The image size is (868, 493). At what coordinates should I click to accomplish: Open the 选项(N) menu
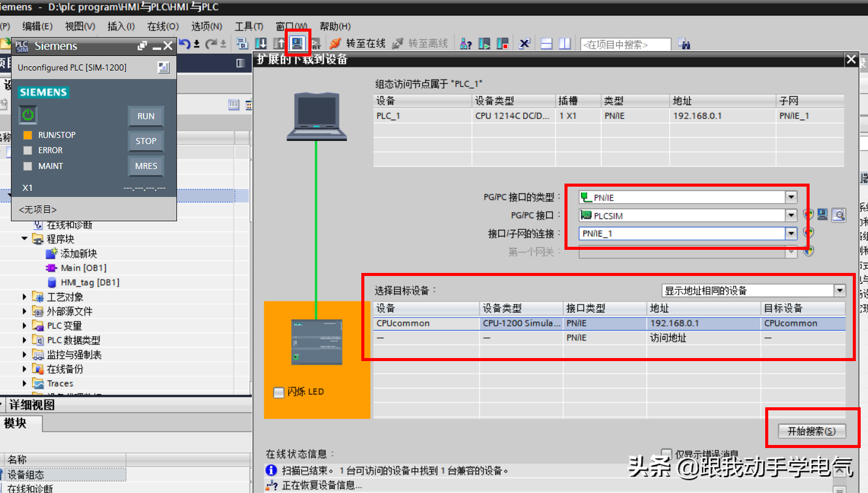[206, 26]
